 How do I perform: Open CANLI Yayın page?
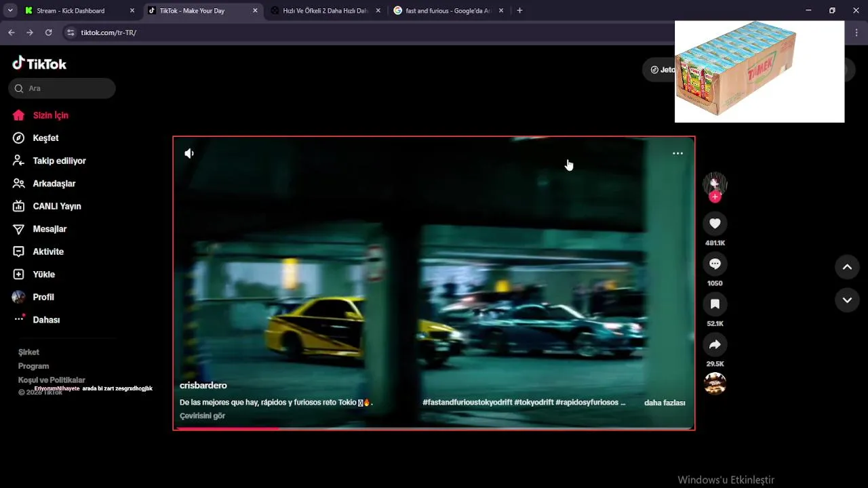[57, 206]
